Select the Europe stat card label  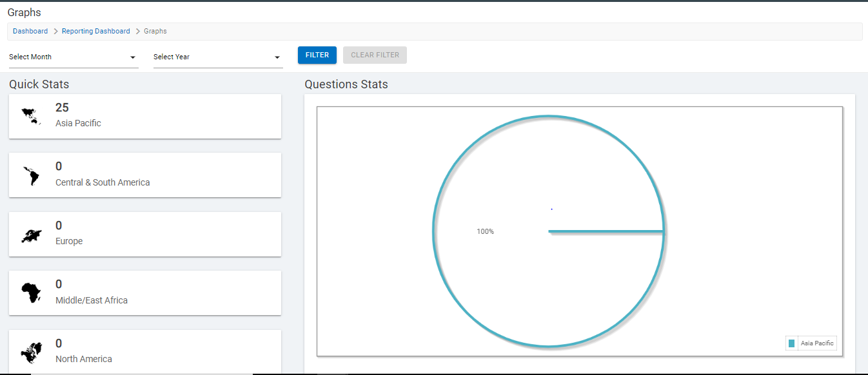point(69,241)
